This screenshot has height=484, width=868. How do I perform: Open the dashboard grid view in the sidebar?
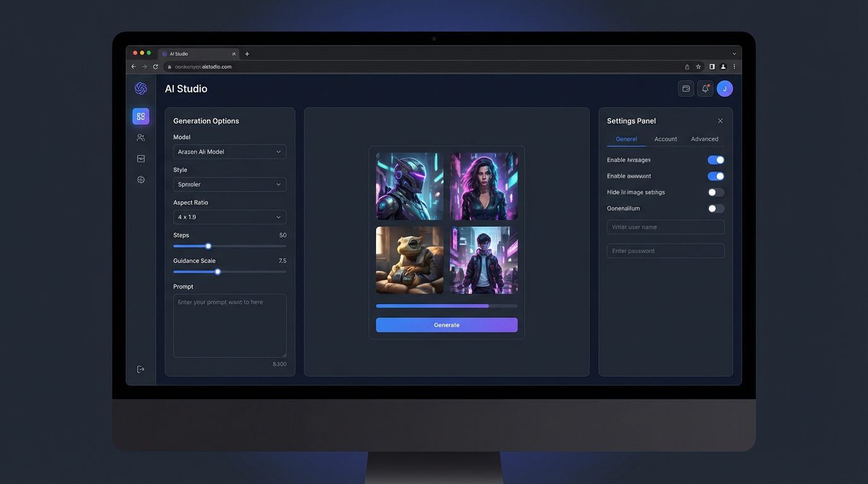140,116
